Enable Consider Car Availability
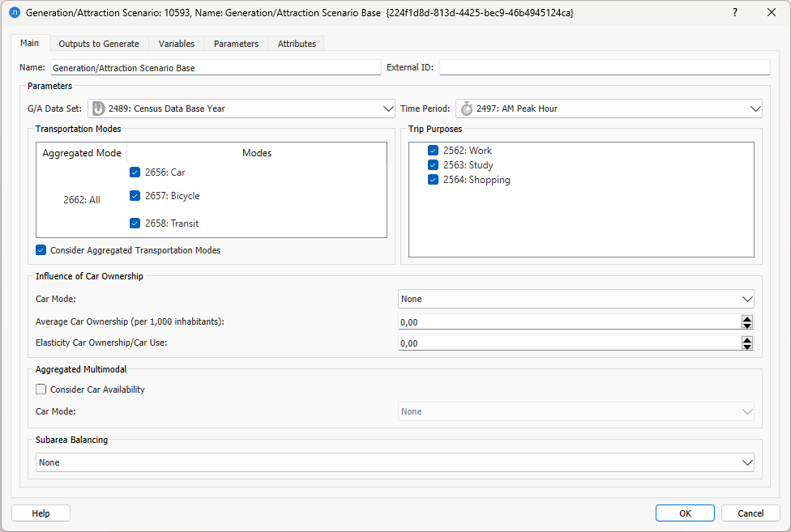Image resolution: width=791 pixels, height=532 pixels. [x=41, y=389]
